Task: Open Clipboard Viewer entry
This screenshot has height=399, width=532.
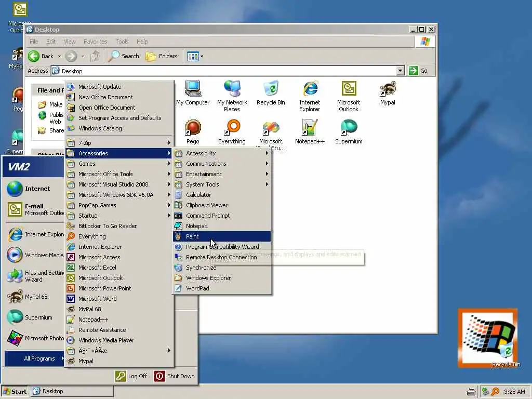Action: 222,205
